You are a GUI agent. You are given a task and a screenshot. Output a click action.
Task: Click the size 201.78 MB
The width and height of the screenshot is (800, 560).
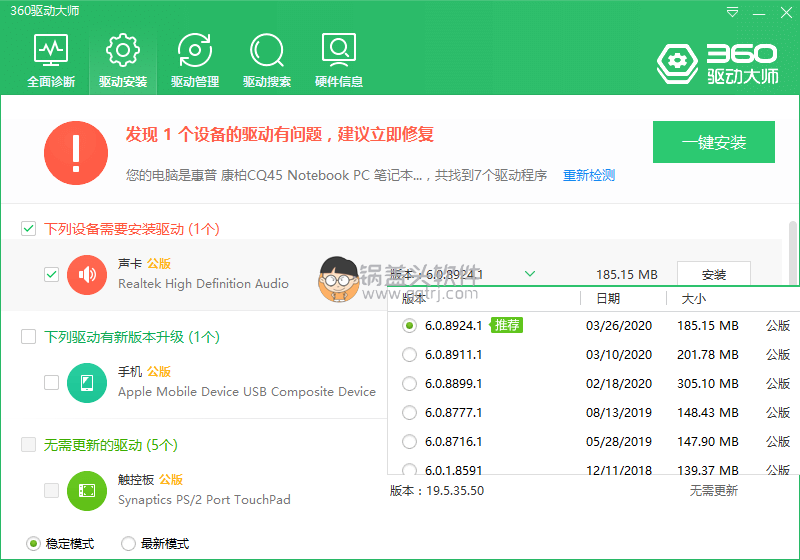[708, 354]
